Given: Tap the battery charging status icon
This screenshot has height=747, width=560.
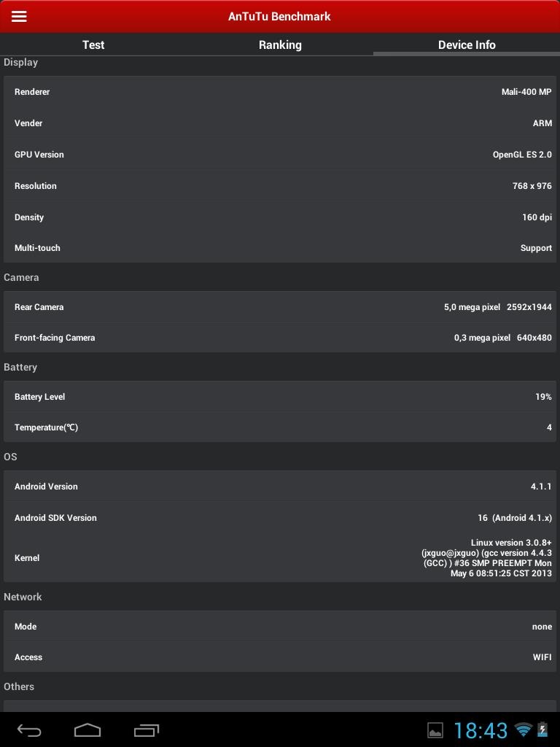Looking at the screenshot, I should coord(542,729).
